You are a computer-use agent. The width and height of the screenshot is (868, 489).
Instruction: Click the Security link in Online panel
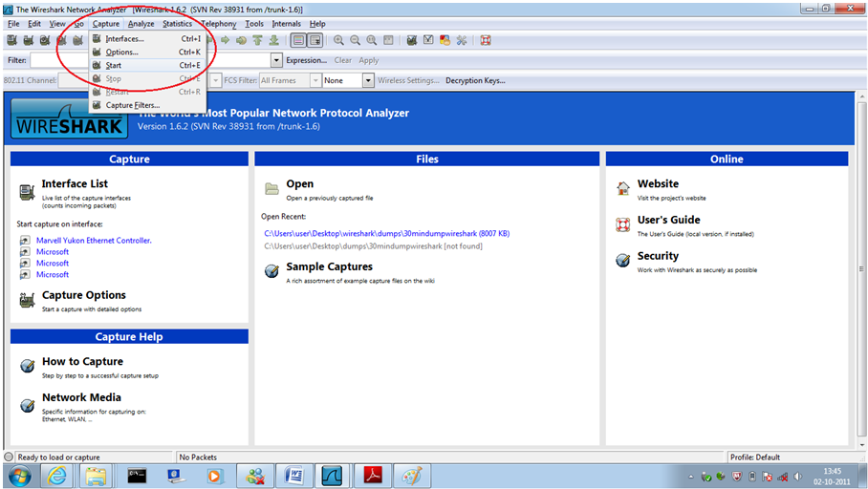658,256
